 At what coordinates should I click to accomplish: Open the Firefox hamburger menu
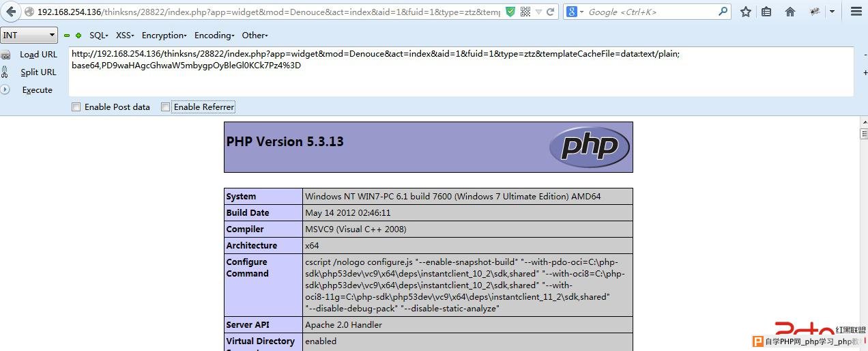856,12
